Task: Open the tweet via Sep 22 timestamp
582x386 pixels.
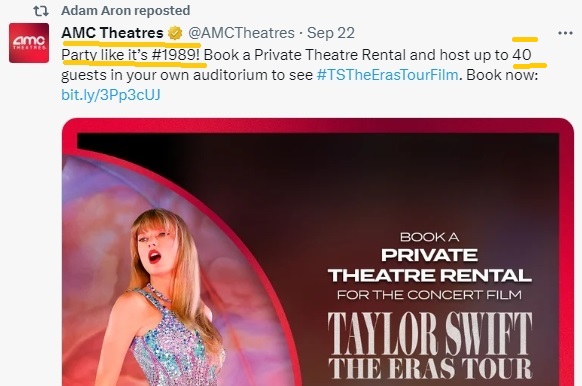Action: tap(330, 33)
